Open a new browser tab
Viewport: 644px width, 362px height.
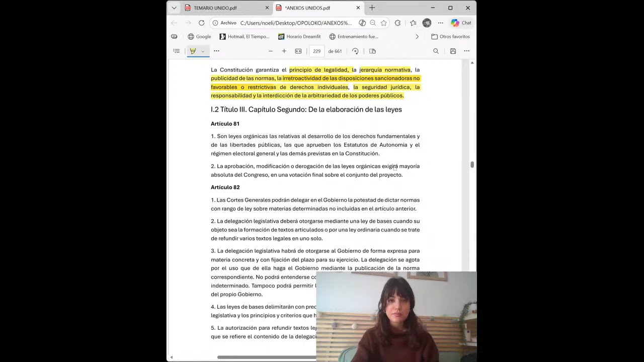coord(372,8)
